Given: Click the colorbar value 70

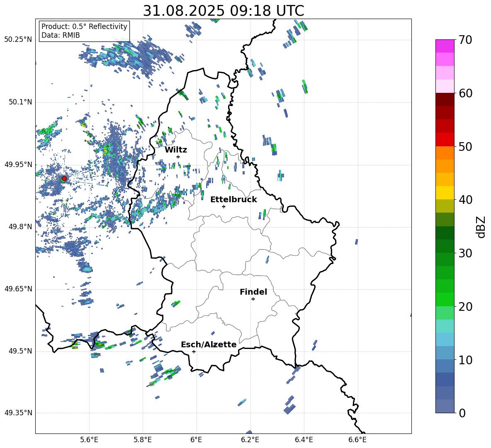Looking at the screenshot, I should click(x=466, y=40).
